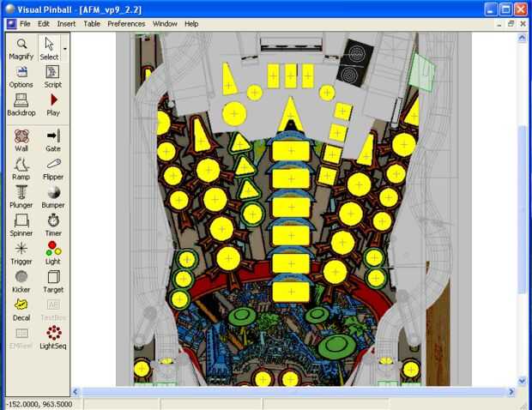Screen dimensions: 532x410
Task: Click the disabled TextBox tool
Action: pyautogui.click(x=53, y=310)
